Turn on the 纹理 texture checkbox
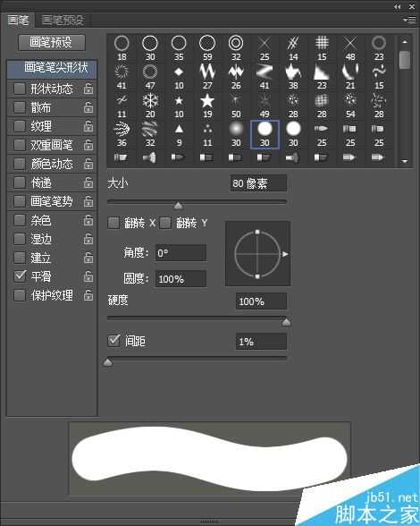The width and height of the screenshot is (420, 526). coord(20,126)
